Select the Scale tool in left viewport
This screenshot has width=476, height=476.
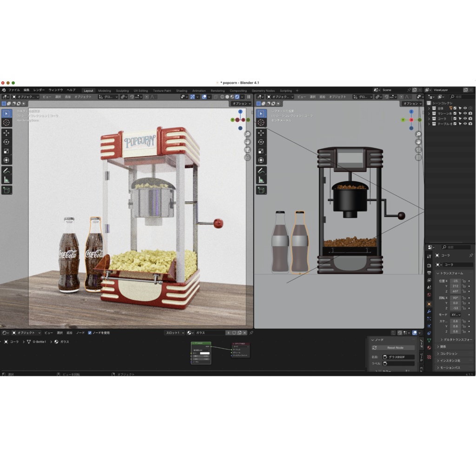[7, 151]
